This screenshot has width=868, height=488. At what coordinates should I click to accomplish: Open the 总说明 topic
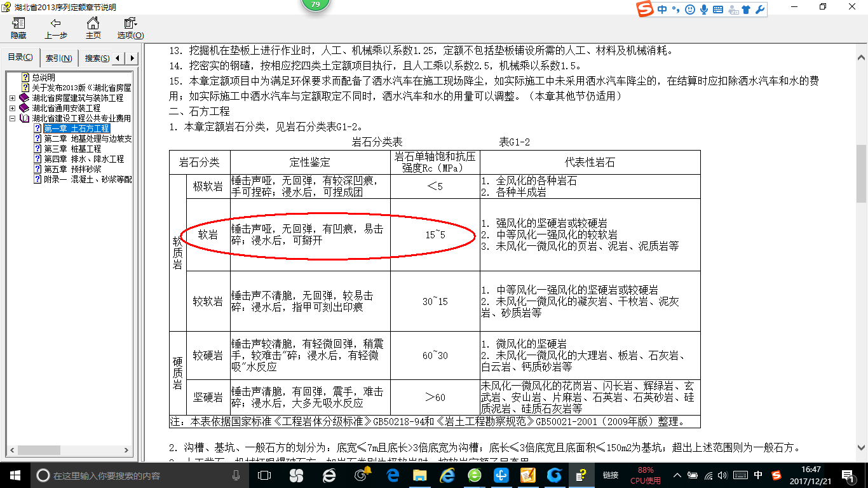pyautogui.click(x=44, y=78)
